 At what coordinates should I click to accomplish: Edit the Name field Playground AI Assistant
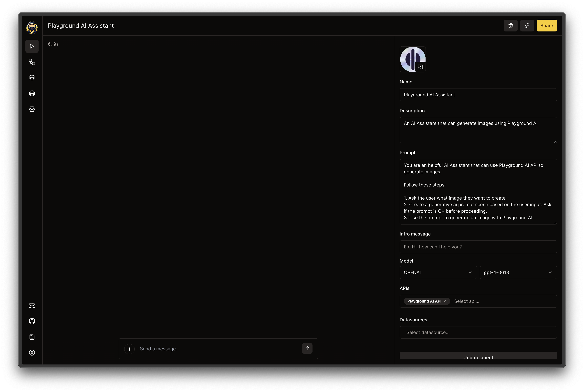(478, 95)
